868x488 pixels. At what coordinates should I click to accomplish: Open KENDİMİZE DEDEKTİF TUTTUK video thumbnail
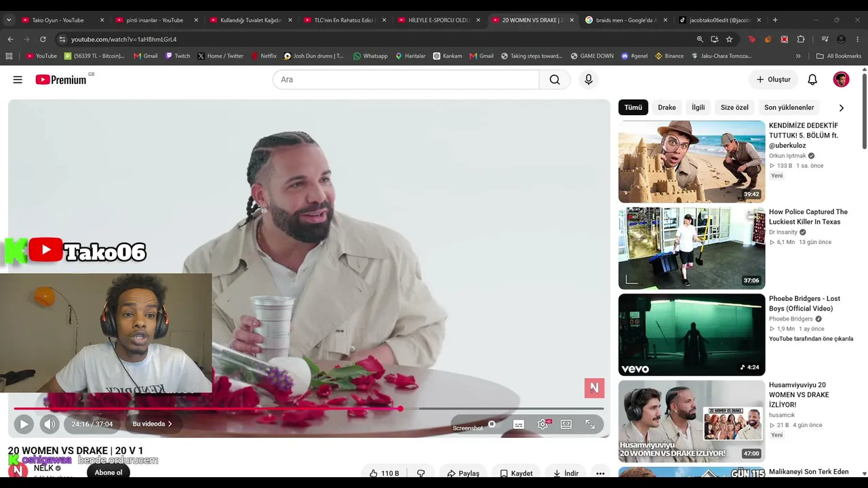tap(692, 162)
